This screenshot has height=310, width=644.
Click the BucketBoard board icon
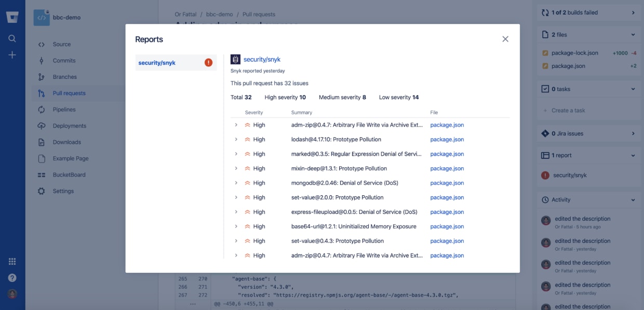click(42, 175)
